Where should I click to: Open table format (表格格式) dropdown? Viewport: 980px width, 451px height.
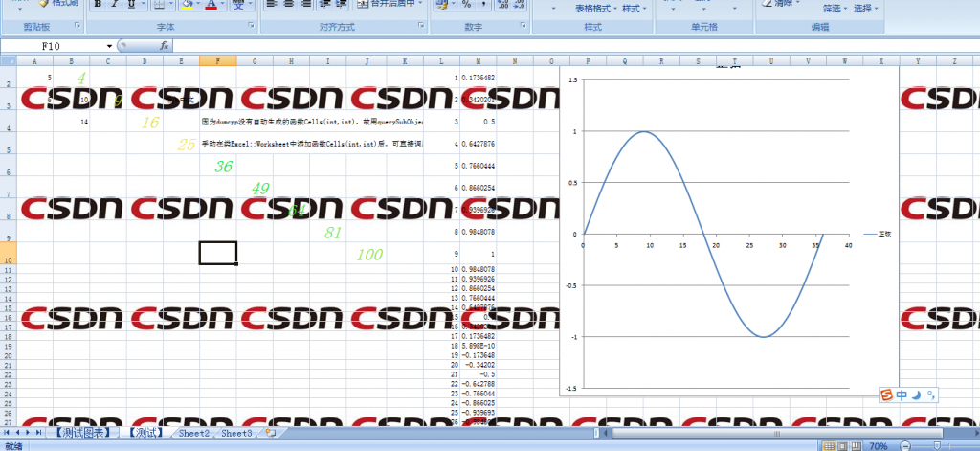(597, 9)
